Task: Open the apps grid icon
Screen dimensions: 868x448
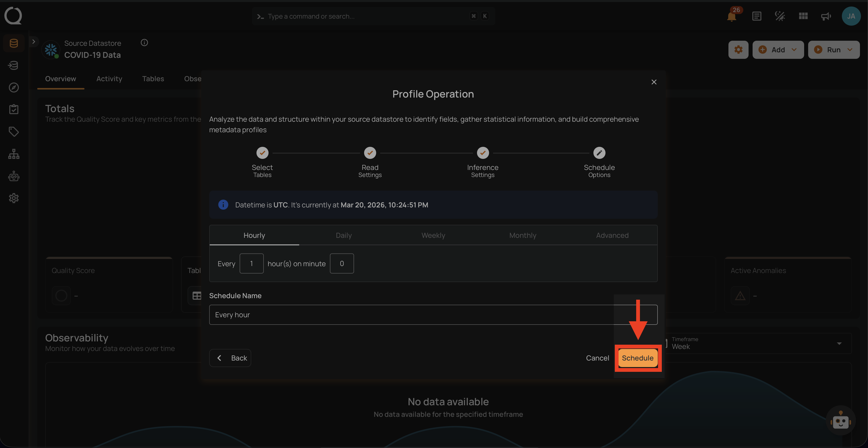Action: (x=803, y=16)
